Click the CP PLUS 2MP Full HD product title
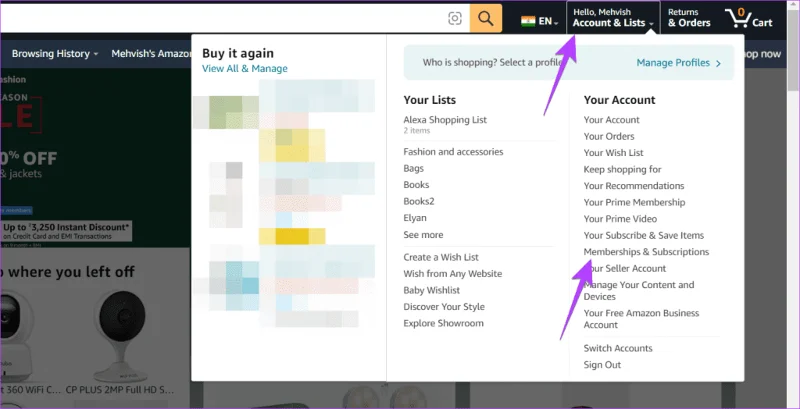The height and width of the screenshot is (409, 800). coord(120,390)
